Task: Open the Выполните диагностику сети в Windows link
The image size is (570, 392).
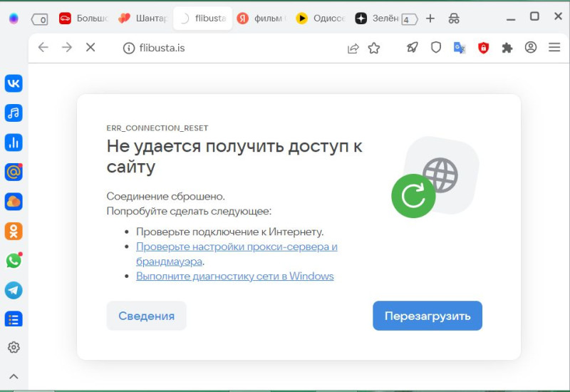Action: 235,276
